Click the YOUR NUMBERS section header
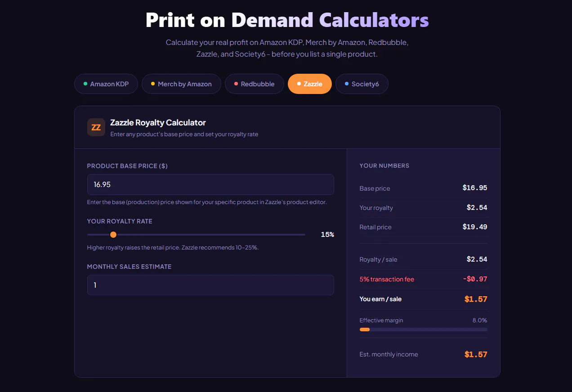 click(x=384, y=166)
